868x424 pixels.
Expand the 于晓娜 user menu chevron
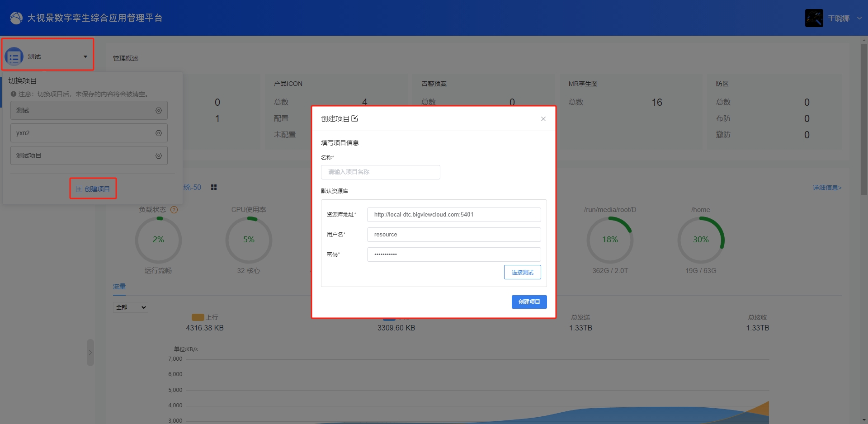point(859,18)
